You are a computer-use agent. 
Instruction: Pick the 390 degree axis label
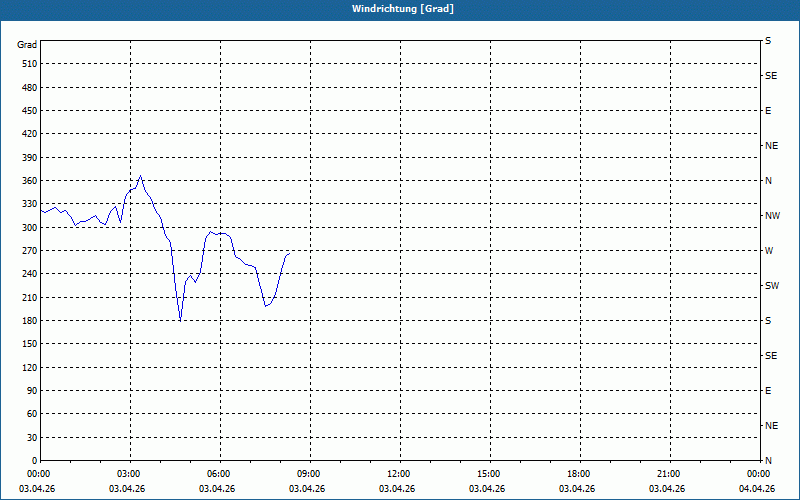[x=30, y=158]
